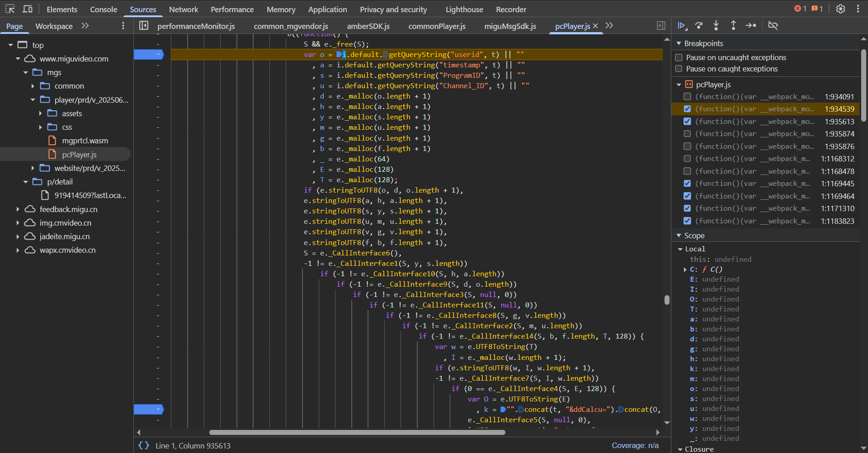
Task: Close the pcPlayer.js file tab
Action: pos(595,26)
